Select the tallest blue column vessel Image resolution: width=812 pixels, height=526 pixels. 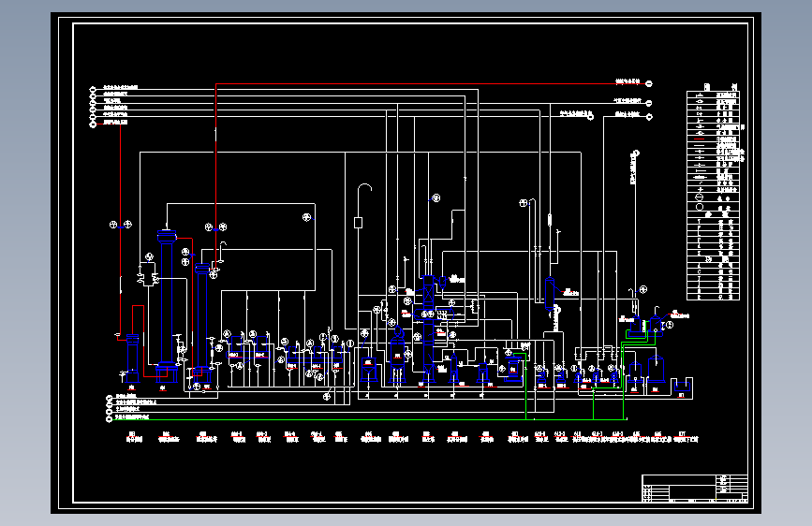coord(167,304)
